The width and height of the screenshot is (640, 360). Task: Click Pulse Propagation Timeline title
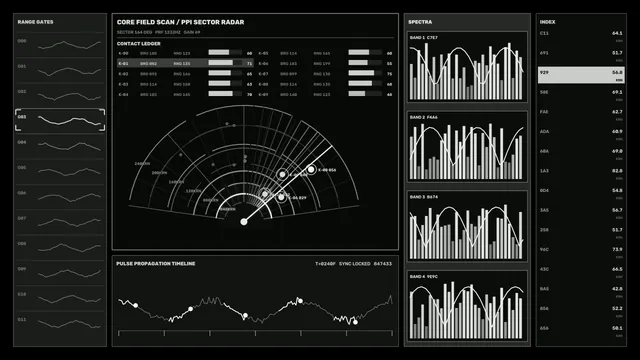click(x=156, y=264)
